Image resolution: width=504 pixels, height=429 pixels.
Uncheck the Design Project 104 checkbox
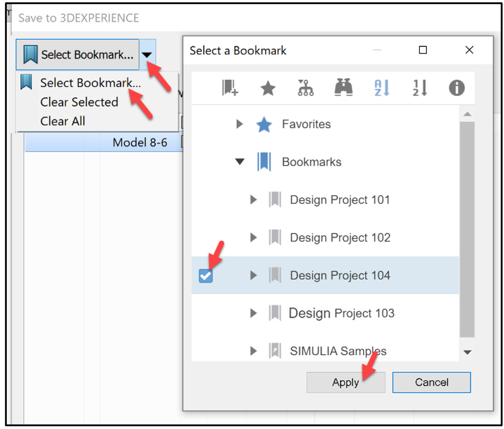point(205,276)
